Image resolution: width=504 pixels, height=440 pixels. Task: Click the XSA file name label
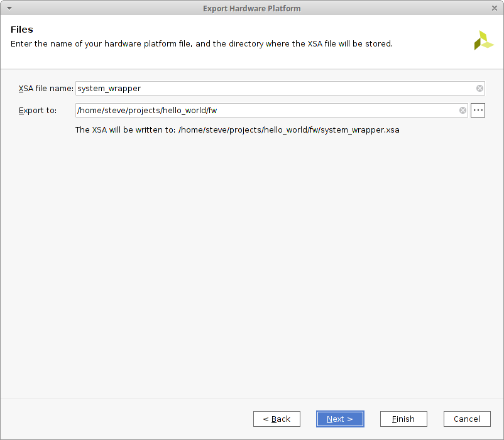(46, 89)
